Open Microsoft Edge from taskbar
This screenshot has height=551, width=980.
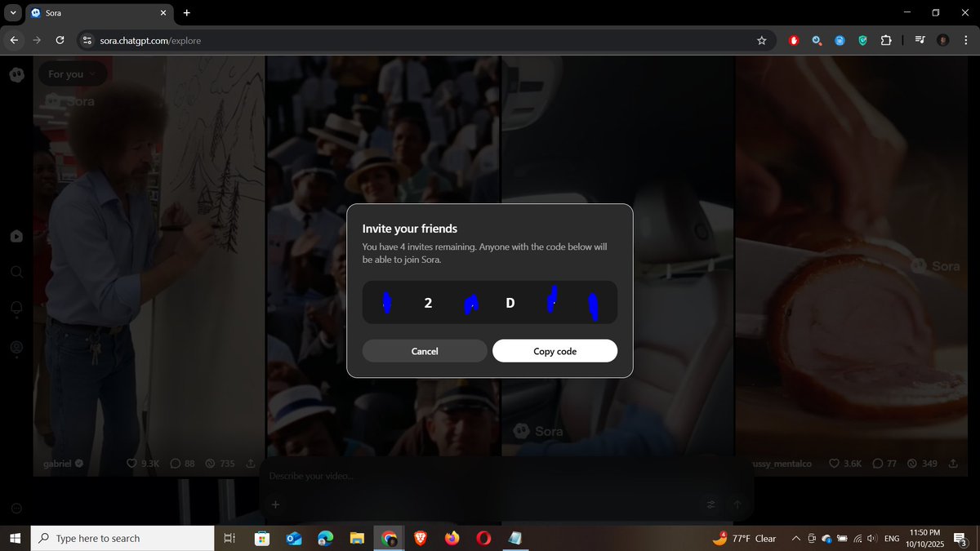click(x=325, y=538)
